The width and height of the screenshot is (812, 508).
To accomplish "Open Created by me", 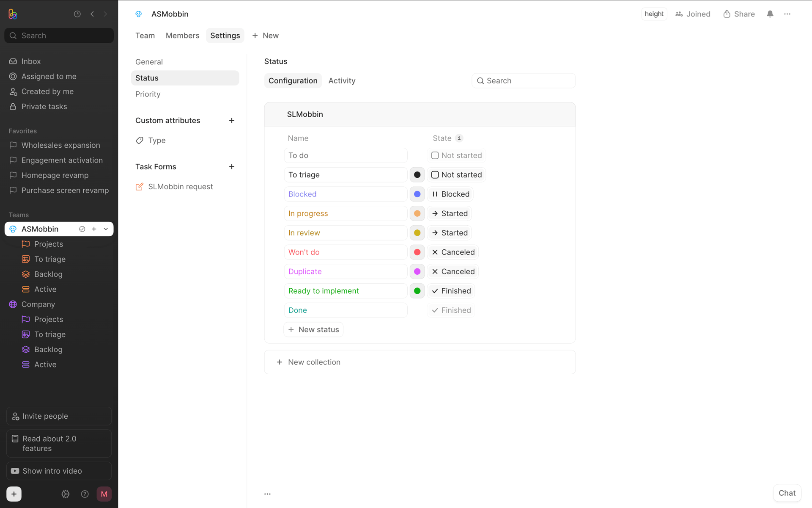I will coord(59,91).
